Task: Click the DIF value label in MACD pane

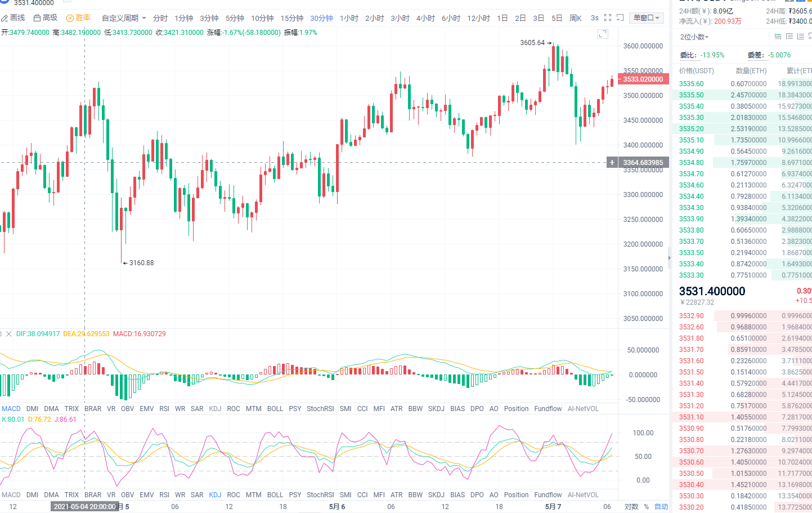Action: tap(38, 334)
